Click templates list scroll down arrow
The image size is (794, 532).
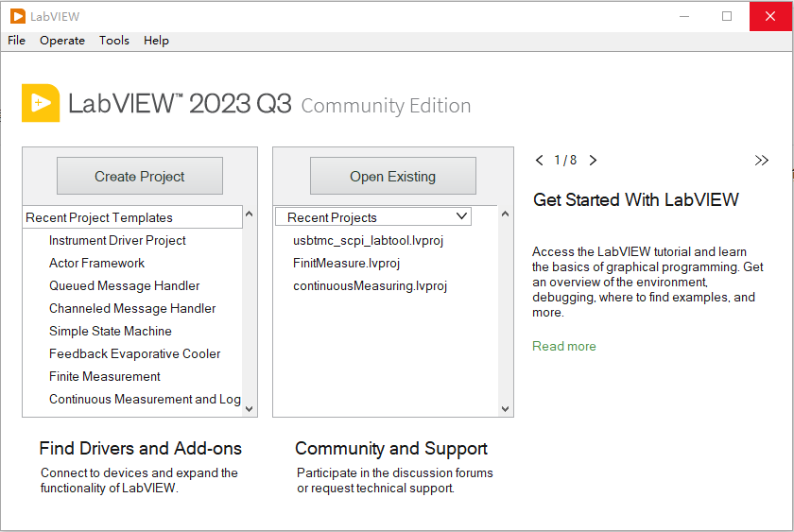pyautogui.click(x=250, y=408)
